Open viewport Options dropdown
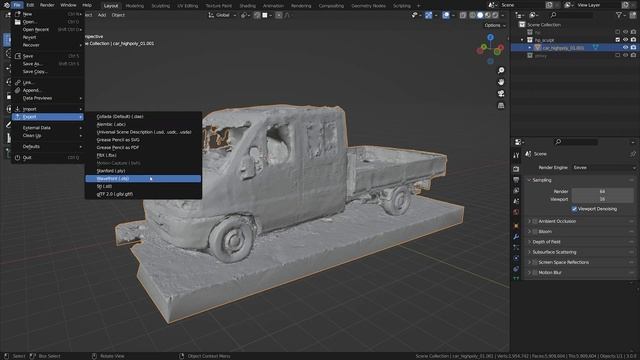Image resolution: width=640 pixels, height=360 pixels. click(495, 25)
